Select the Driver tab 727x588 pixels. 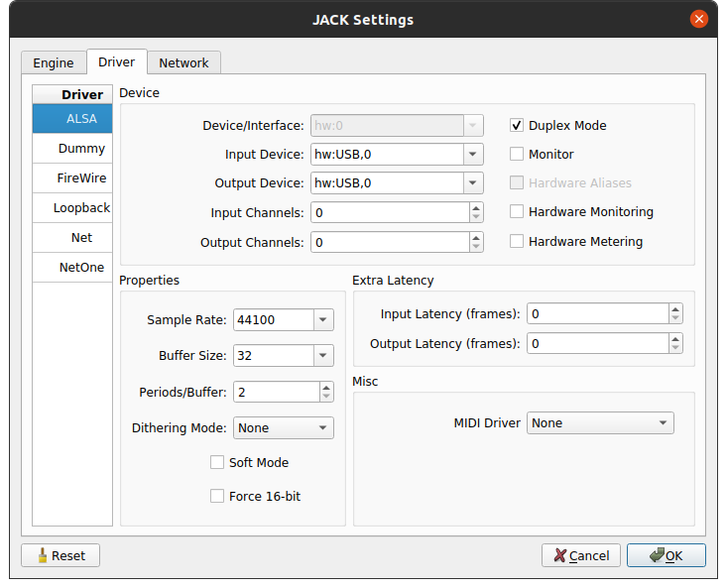pos(117,61)
